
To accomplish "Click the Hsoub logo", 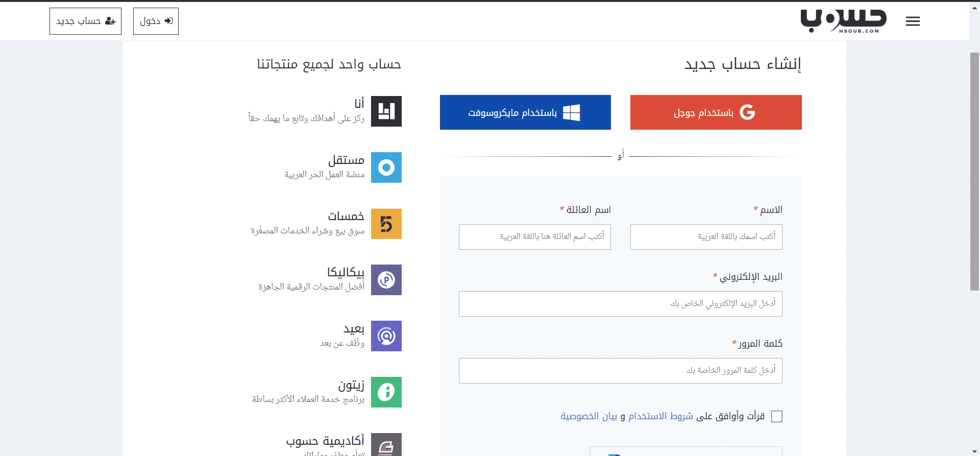I will (843, 21).
